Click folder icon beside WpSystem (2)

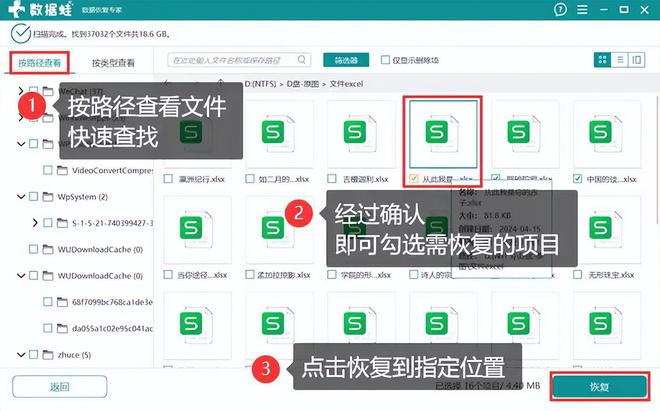(x=48, y=197)
